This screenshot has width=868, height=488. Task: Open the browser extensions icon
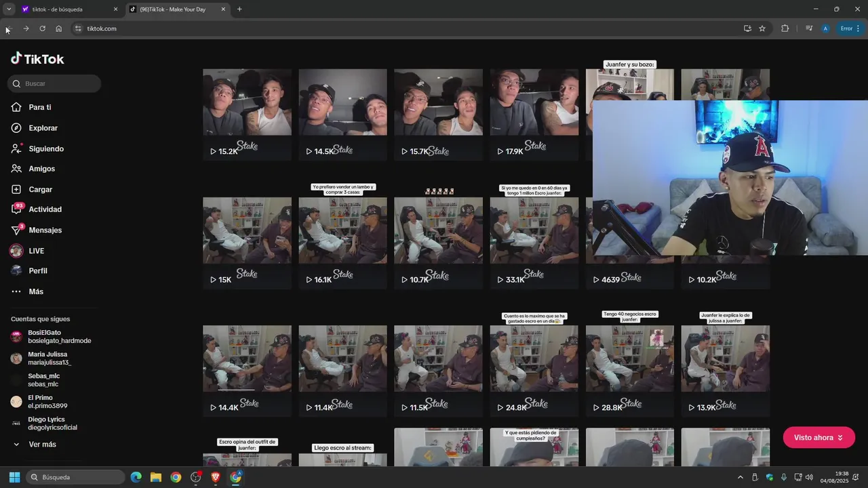(x=785, y=28)
